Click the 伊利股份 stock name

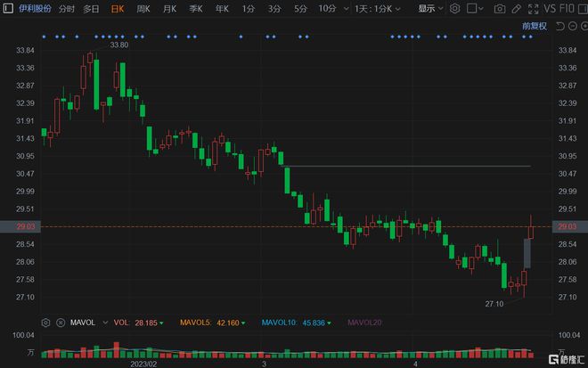tap(35, 8)
